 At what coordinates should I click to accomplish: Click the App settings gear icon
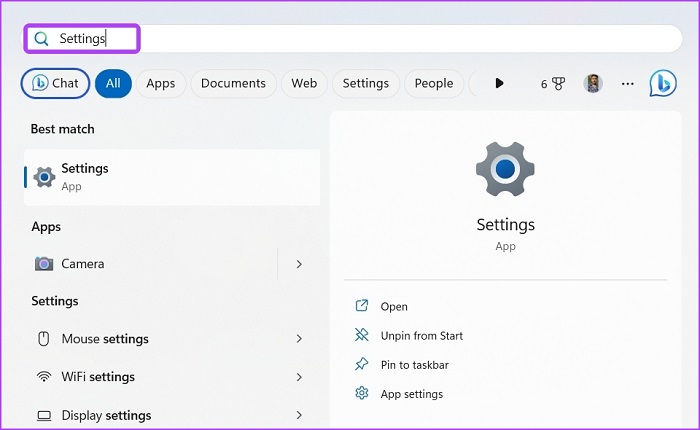pos(362,393)
